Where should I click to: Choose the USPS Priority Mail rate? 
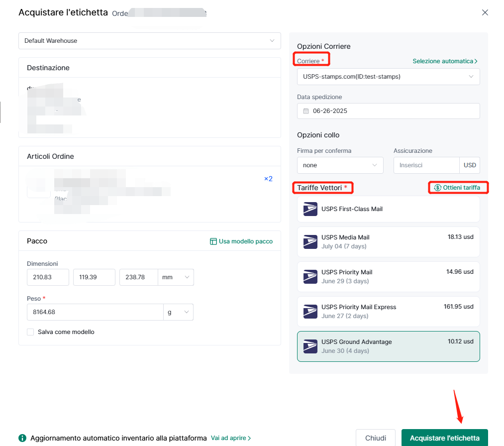tap(388, 277)
